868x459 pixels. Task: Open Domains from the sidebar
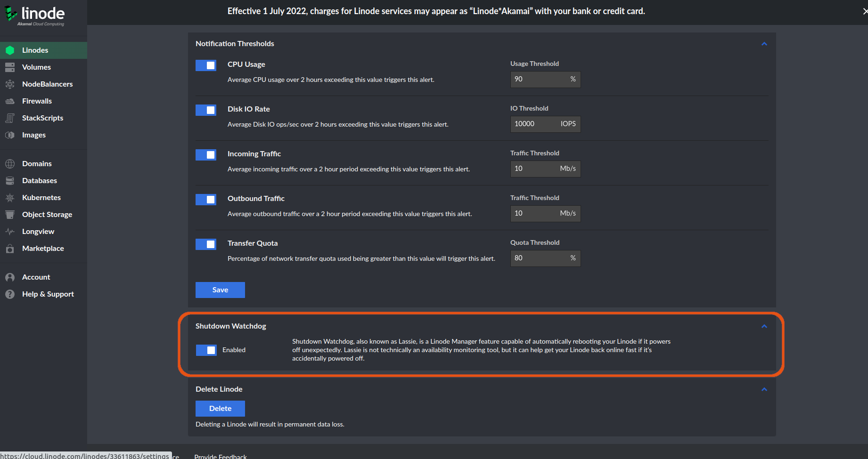(43, 164)
